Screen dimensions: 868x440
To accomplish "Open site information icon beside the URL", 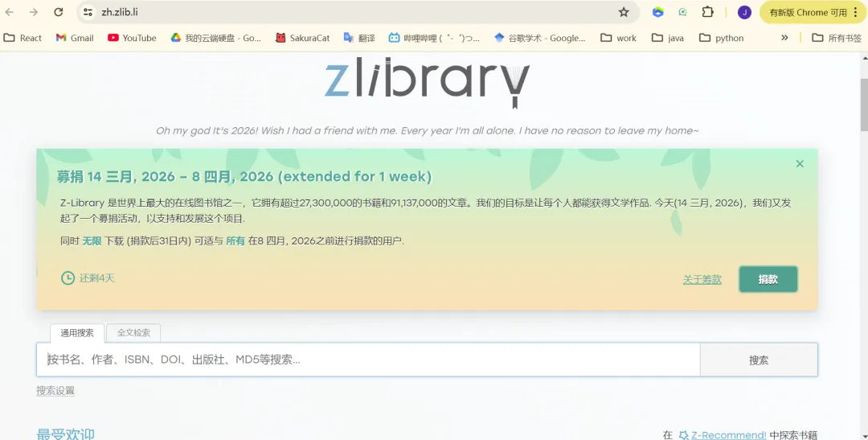I will (x=88, y=12).
